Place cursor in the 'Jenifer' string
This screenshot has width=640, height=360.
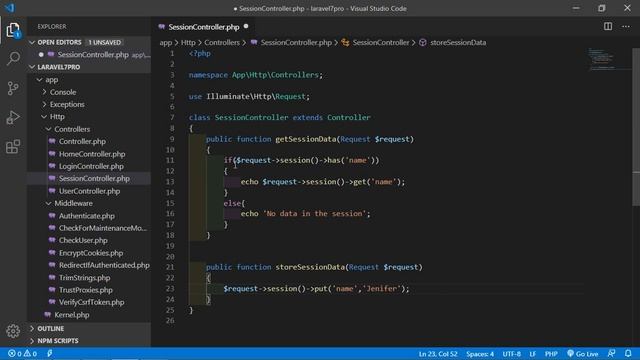382,289
